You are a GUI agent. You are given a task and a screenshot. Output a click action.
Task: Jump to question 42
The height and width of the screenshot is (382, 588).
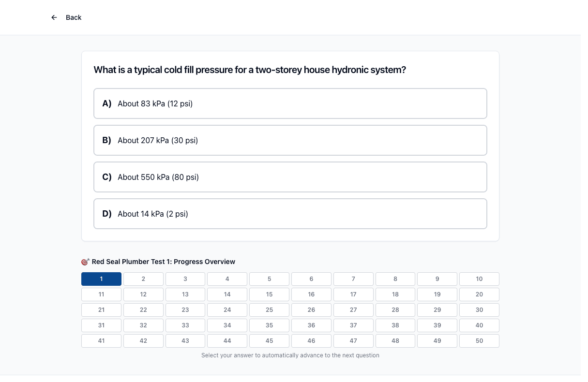[x=143, y=341]
